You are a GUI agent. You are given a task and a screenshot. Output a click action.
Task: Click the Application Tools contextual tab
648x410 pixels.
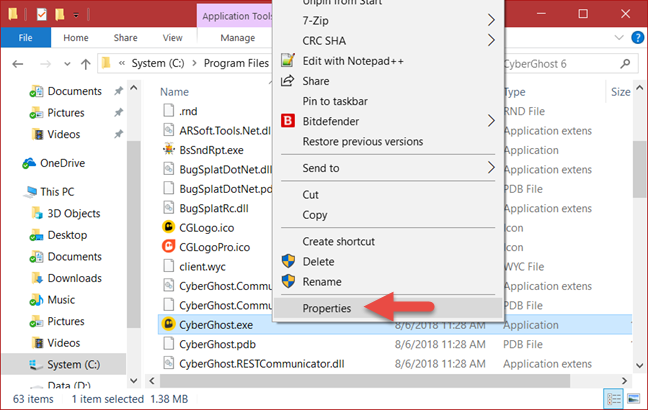[235, 16]
